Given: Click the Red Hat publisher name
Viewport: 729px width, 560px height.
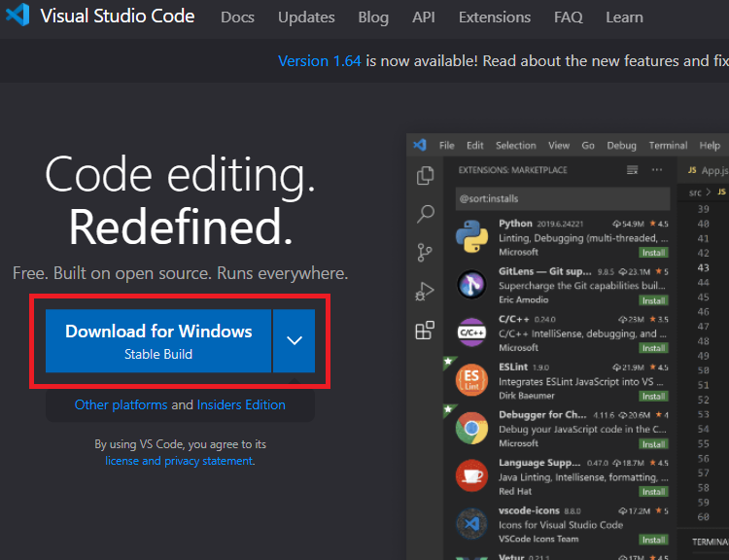Looking at the screenshot, I should tap(514, 491).
